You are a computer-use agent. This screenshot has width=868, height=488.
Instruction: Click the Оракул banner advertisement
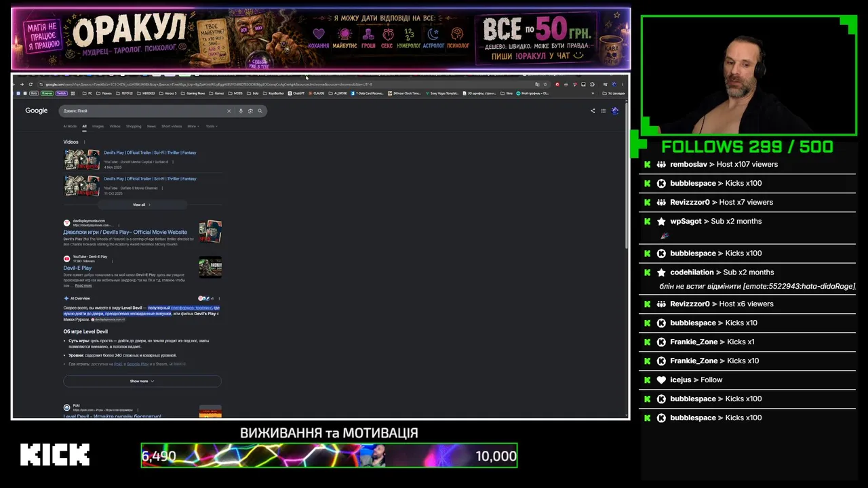click(321, 39)
